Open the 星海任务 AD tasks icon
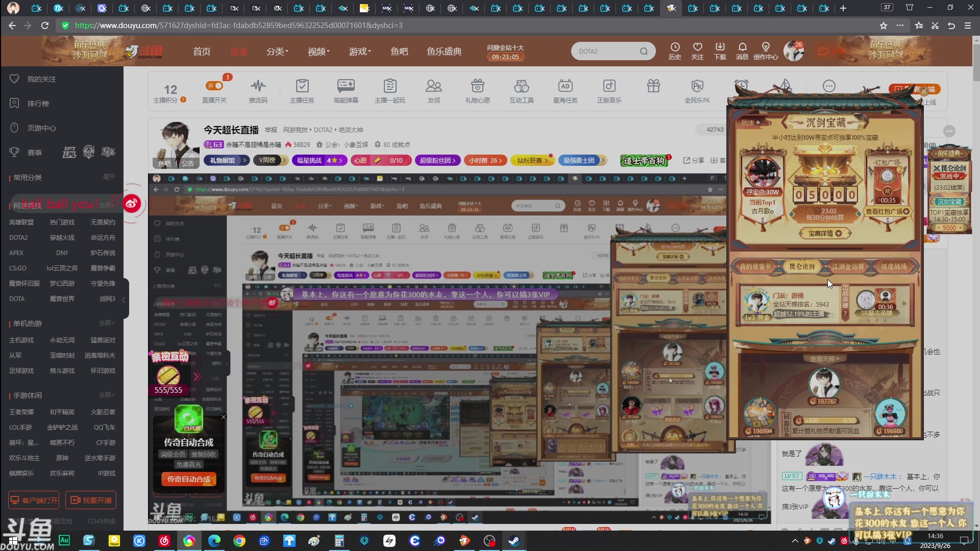This screenshot has width=980, height=551. click(x=566, y=91)
